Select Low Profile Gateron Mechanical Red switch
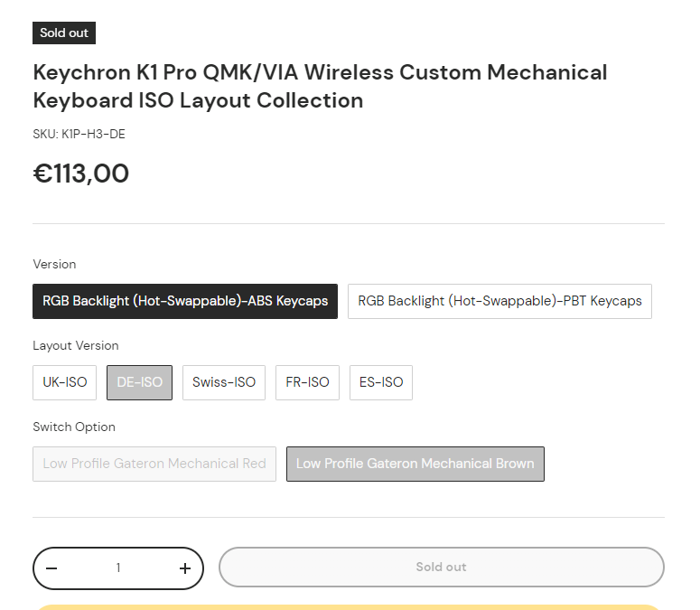 tap(154, 464)
